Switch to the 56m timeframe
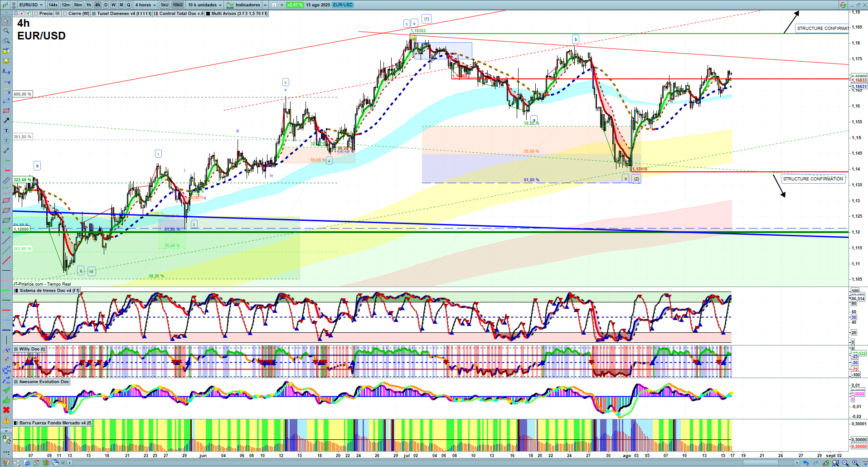Image resolution: width=868 pixels, height=467 pixels. 78,5
